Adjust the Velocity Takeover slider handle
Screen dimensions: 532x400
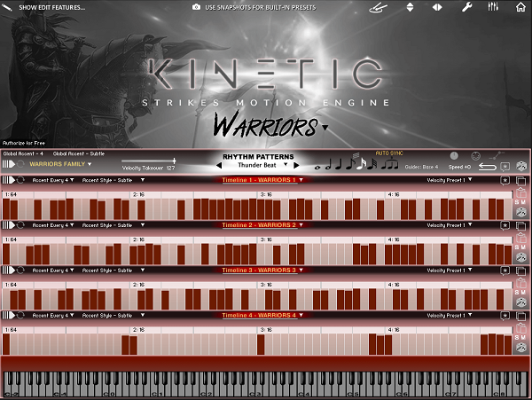click(x=174, y=161)
